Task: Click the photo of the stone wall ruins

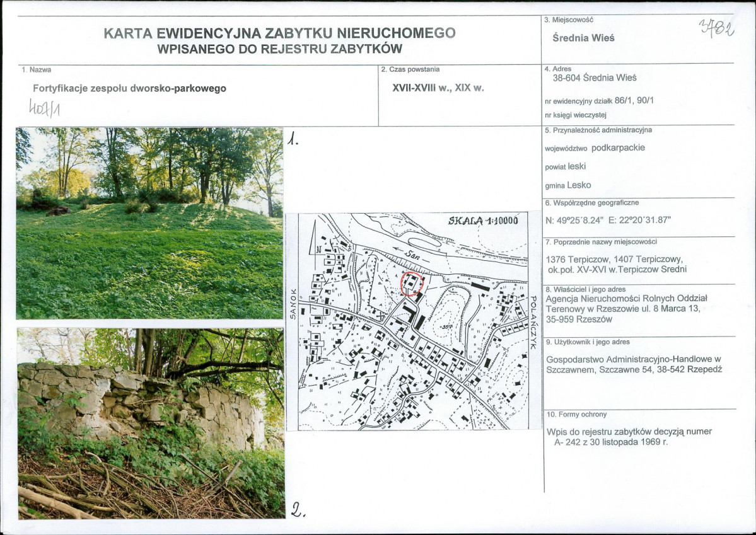Action: [x=151, y=423]
